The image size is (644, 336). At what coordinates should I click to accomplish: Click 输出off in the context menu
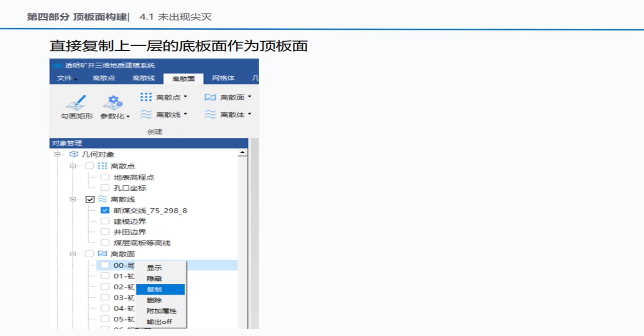coord(159,322)
